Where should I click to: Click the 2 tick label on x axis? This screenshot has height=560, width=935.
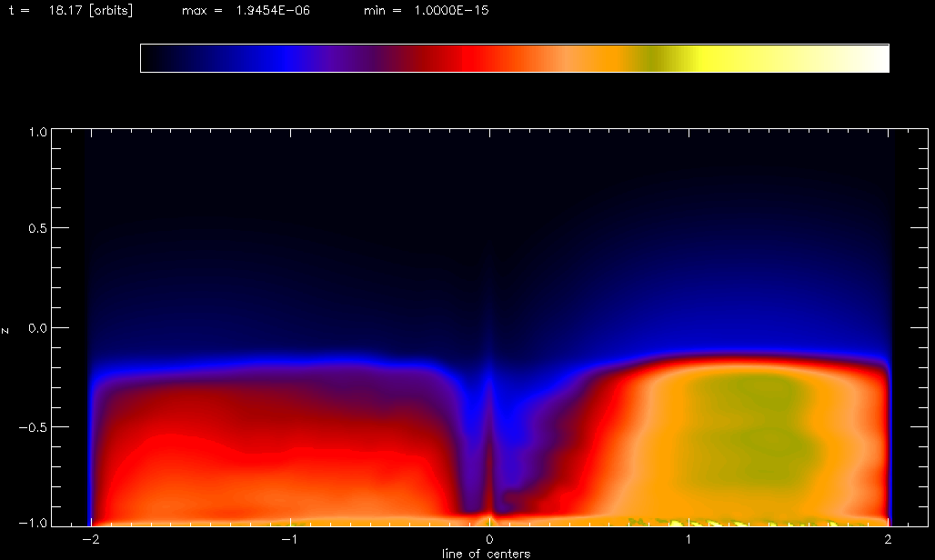tap(889, 540)
